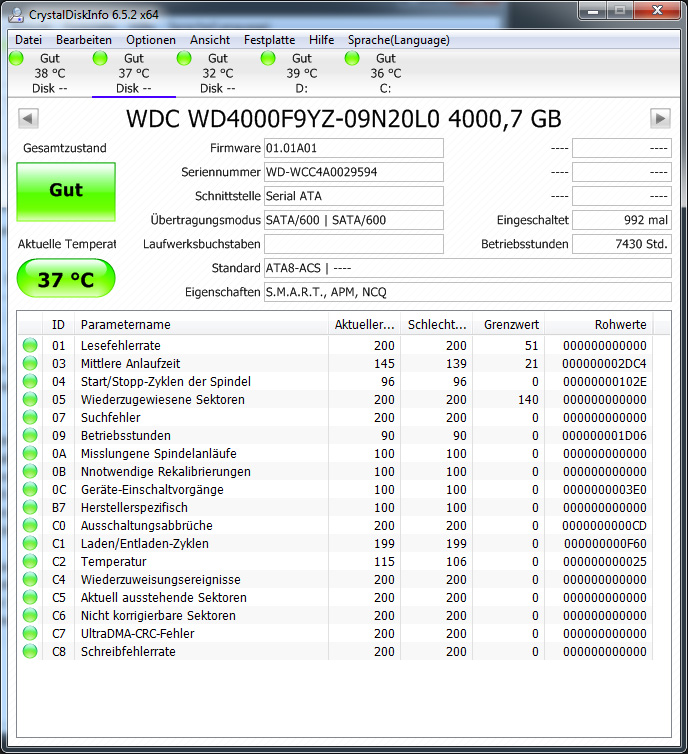688x754 pixels.
Task: Click the green icon for Wiederzugewiesene Sektoren
Action: [x=30, y=399]
